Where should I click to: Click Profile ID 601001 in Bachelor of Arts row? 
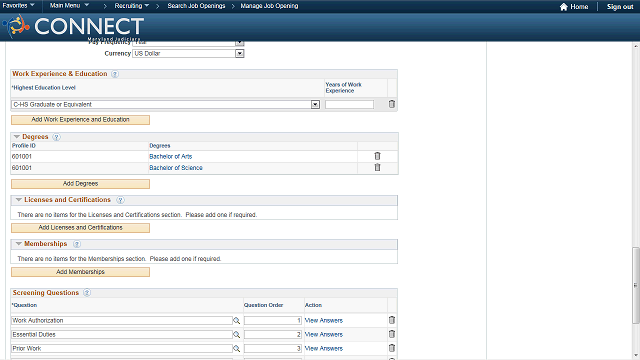pyautogui.click(x=22, y=156)
